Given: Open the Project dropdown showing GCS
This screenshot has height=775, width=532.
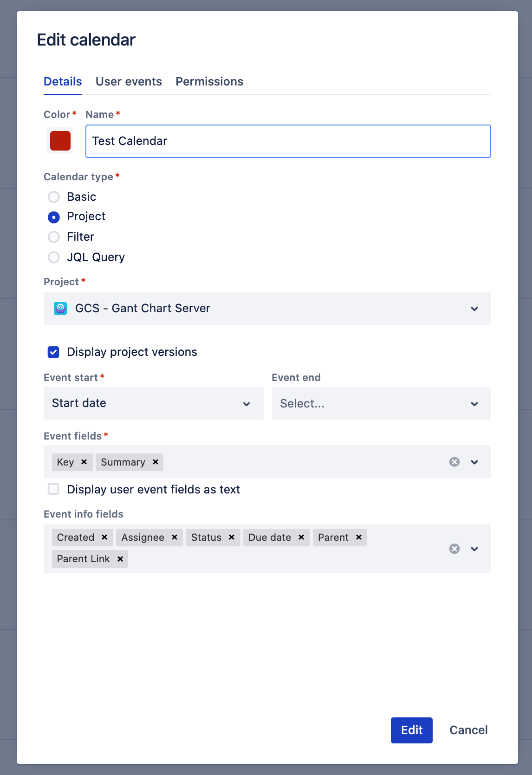Looking at the screenshot, I should coord(267,309).
